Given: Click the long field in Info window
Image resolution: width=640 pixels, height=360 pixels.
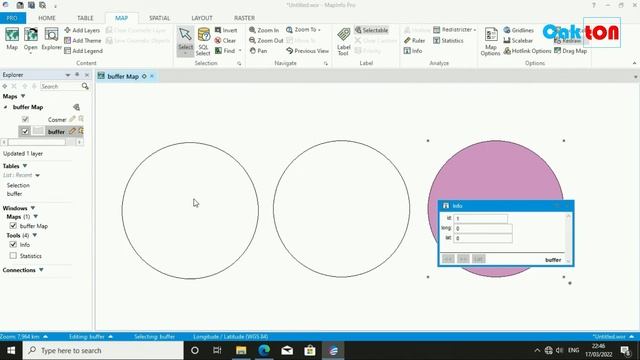Looking at the screenshot, I should point(483,228).
